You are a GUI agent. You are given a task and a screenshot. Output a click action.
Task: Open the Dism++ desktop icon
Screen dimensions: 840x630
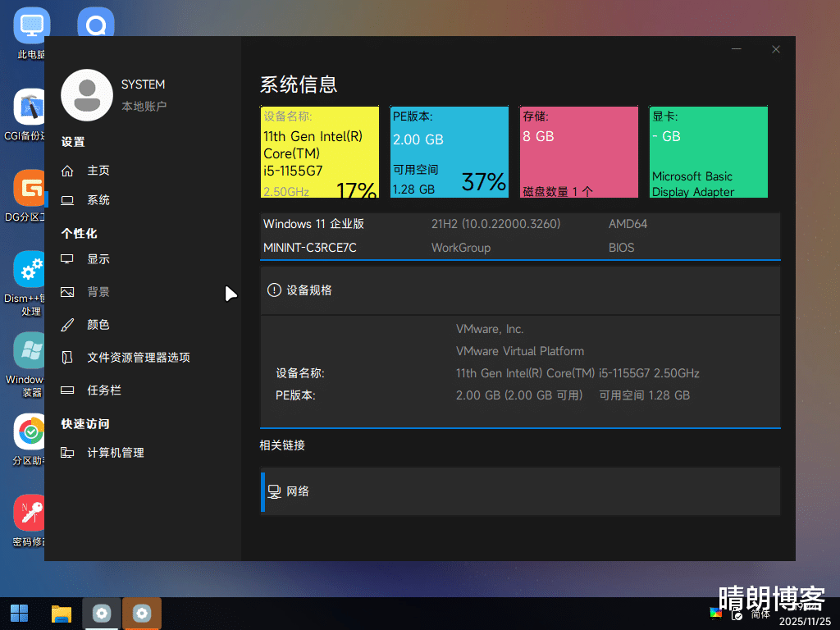25,284
